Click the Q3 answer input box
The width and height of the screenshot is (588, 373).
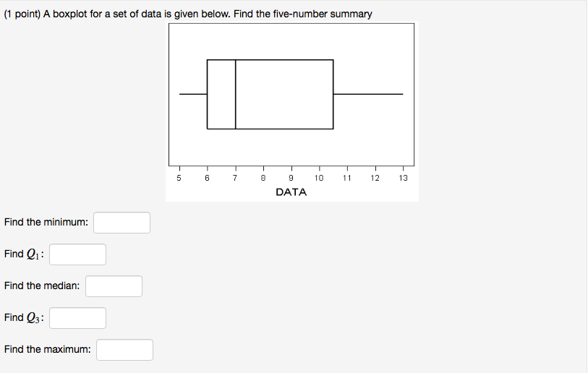pyautogui.click(x=77, y=318)
